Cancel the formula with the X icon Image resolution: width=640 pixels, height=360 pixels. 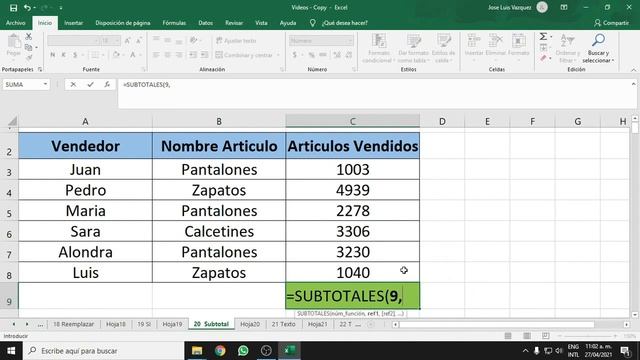[x=73, y=84]
